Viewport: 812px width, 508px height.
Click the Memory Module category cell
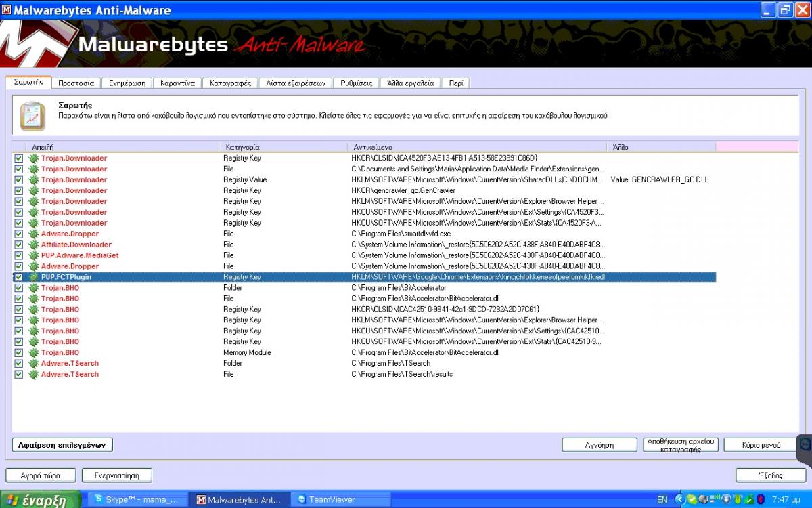click(x=247, y=352)
